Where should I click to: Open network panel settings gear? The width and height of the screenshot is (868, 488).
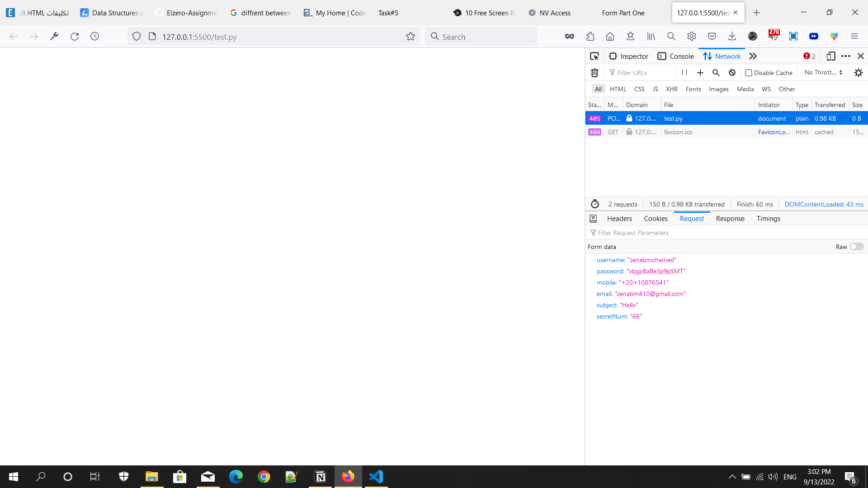859,72
